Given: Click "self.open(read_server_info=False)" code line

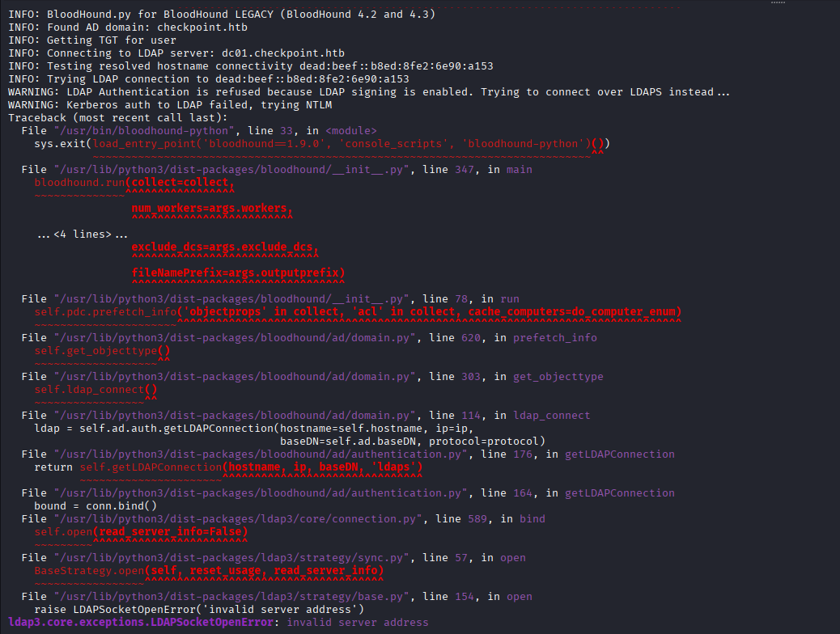Looking at the screenshot, I should [x=141, y=532].
